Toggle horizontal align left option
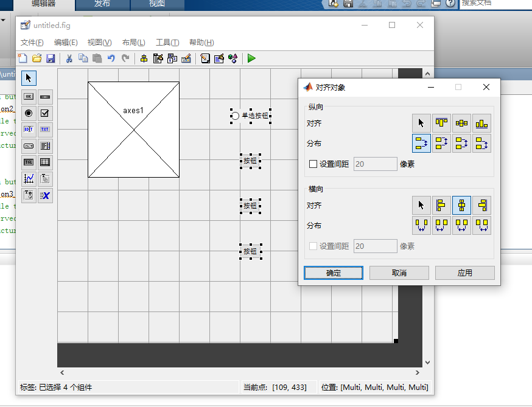This screenshot has width=532, height=407. 441,205
